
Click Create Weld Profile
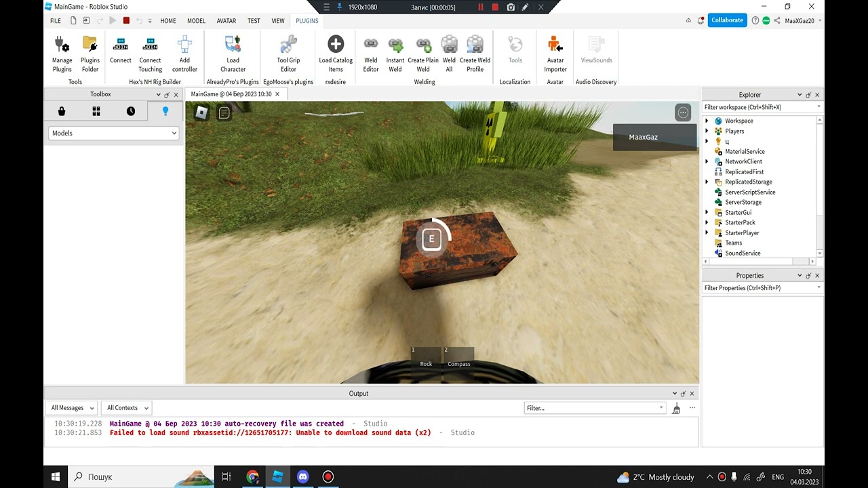pos(475,54)
